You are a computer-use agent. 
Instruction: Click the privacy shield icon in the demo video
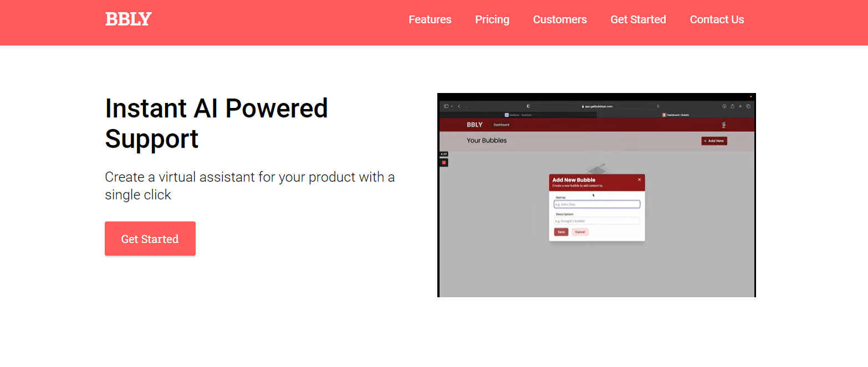(528, 106)
